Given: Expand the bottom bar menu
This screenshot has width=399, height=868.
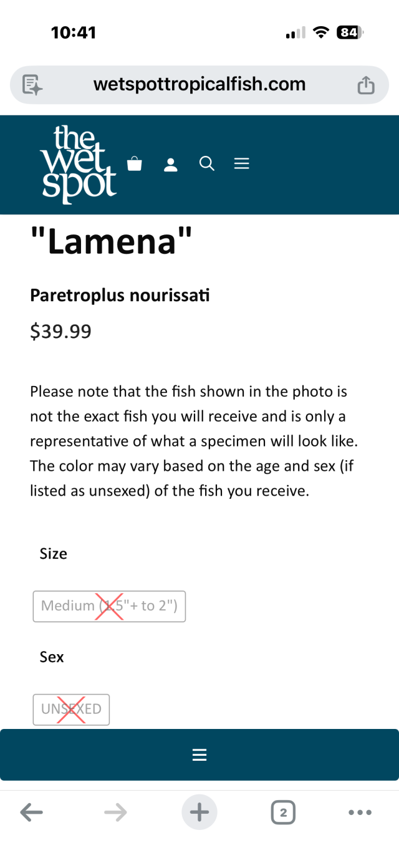Looking at the screenshot, I should click(x=199, y=755).
